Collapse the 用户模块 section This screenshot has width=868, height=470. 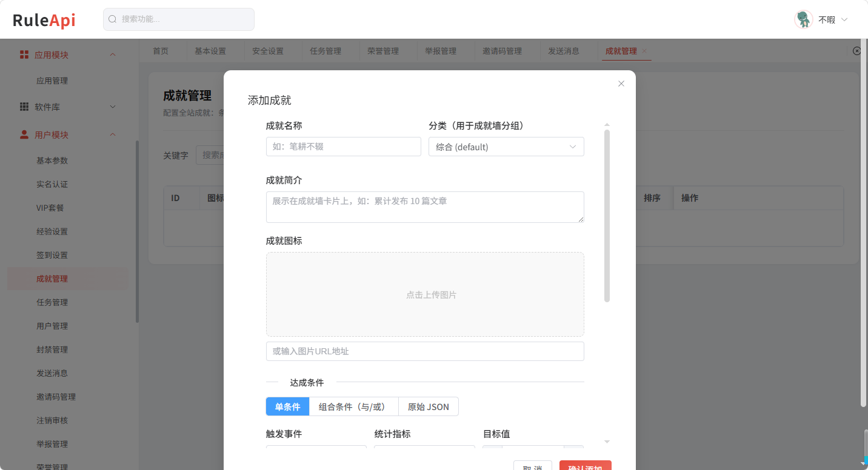[x=113, y=134]
